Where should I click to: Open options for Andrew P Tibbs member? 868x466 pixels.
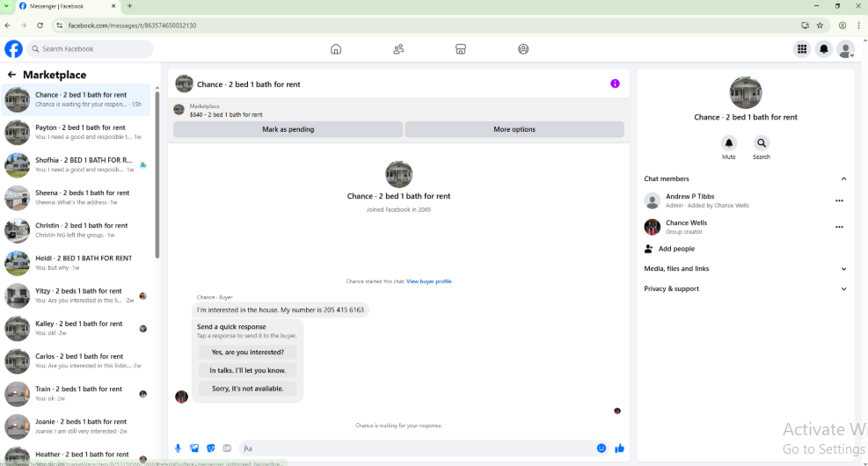click(839, 200)
